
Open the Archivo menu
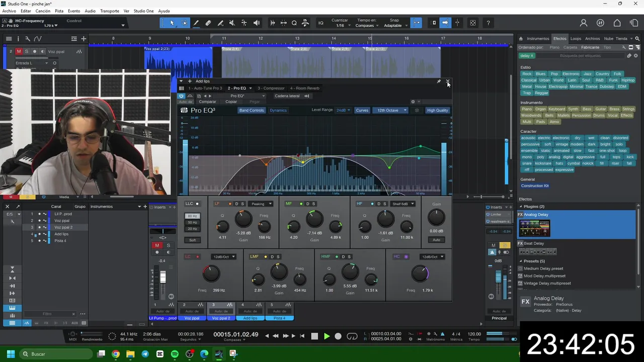coord(9,11)
